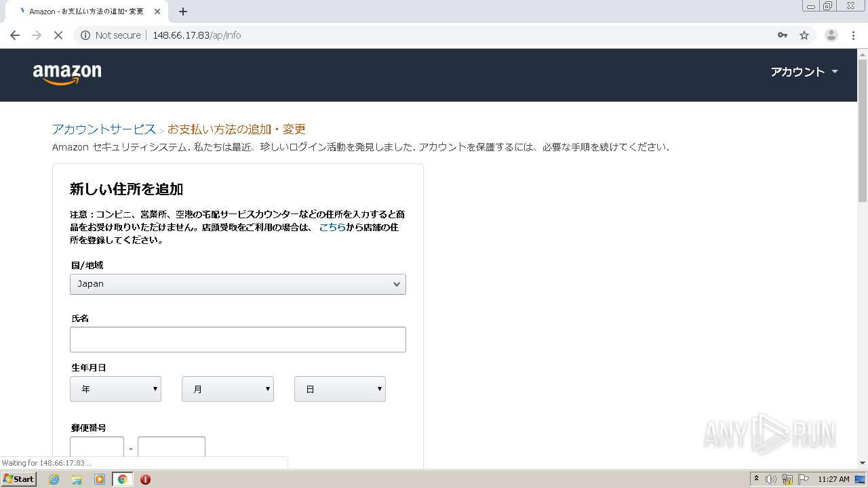Click the first postal code field
Image resolution: width=868 pixels, height=488 pixels.
tap(97, 449)
